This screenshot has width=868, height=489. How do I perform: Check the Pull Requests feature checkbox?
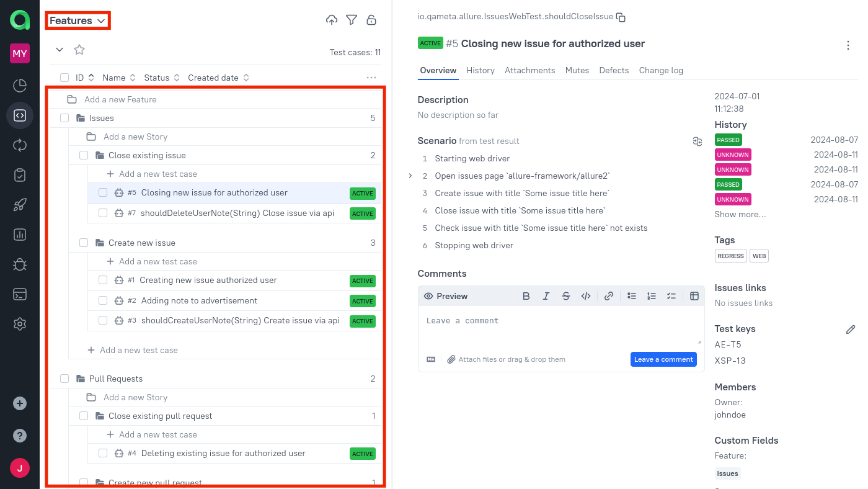coord(64,379)
